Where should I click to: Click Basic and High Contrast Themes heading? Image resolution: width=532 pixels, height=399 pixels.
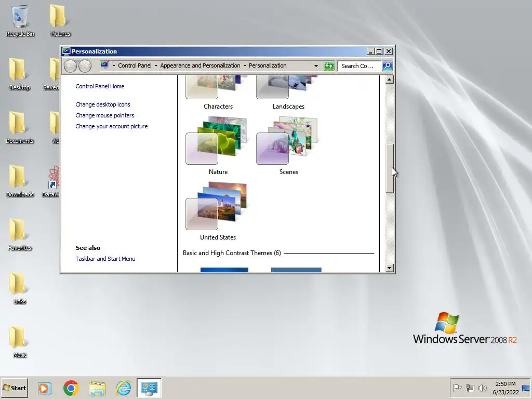(232, 253)
